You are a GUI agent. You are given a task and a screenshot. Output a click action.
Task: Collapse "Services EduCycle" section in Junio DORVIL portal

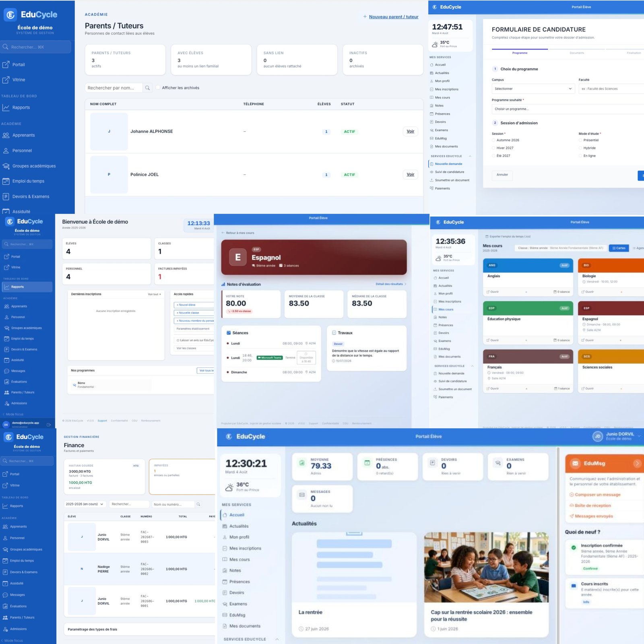tap(277, 639)
